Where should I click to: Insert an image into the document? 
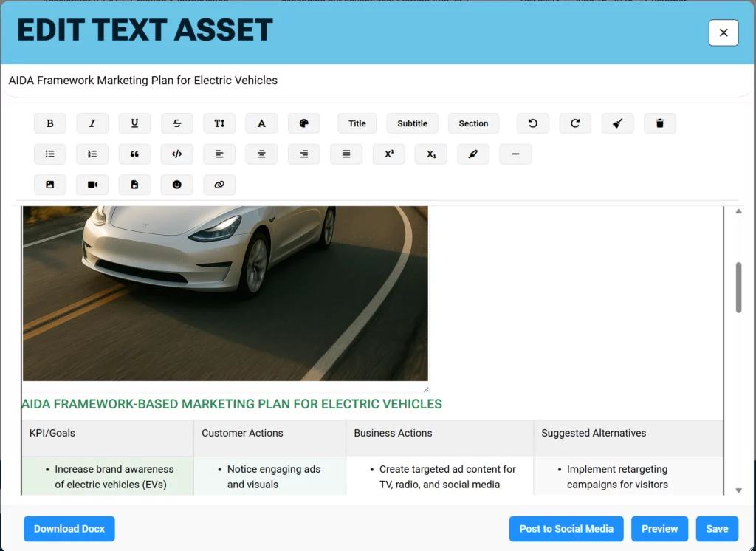49,185
